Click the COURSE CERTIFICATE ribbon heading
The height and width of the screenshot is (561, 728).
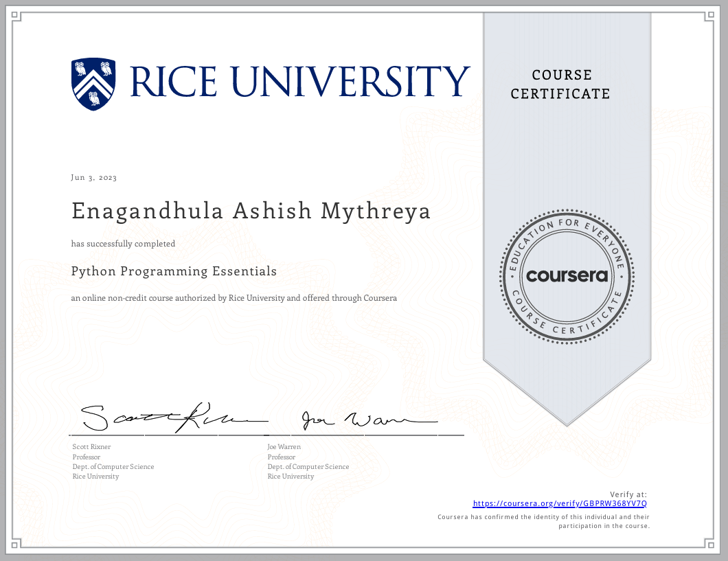click(x=560, y=84)
